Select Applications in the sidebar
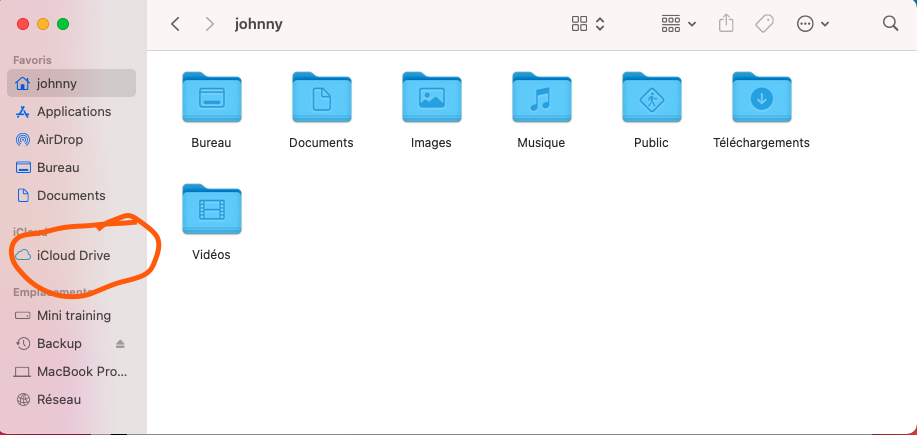 (x=73, y=112)
